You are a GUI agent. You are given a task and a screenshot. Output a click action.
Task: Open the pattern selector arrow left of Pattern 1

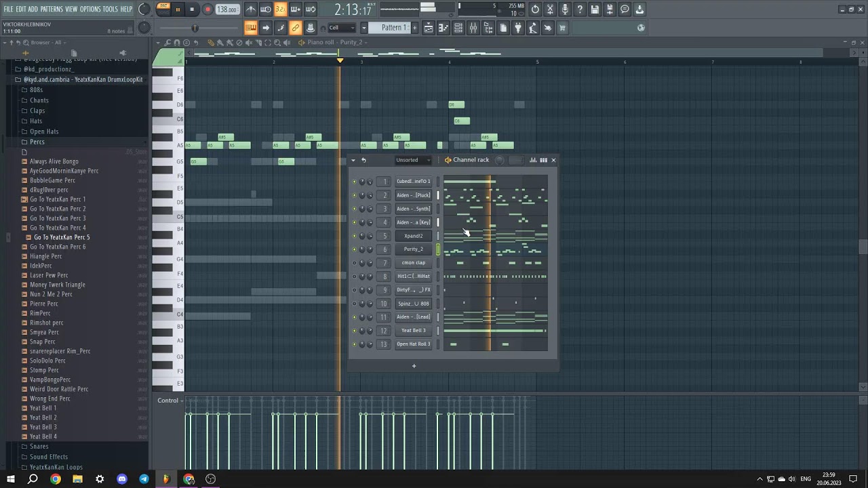[363, 28]
